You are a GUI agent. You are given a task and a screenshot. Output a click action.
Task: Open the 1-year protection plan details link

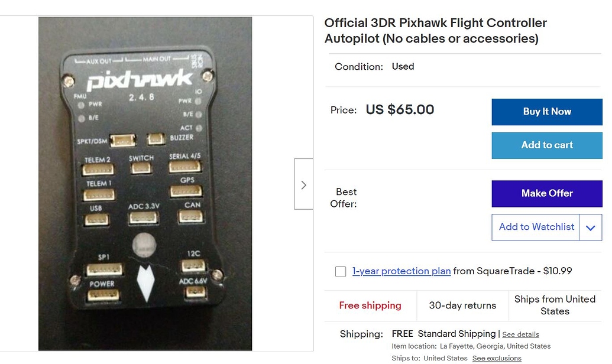(x=401, y=271)
